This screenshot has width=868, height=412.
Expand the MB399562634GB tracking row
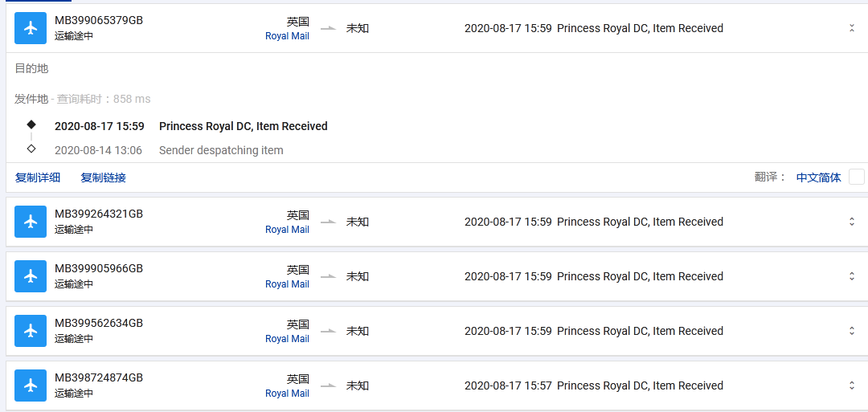click(x=852, y=331)
